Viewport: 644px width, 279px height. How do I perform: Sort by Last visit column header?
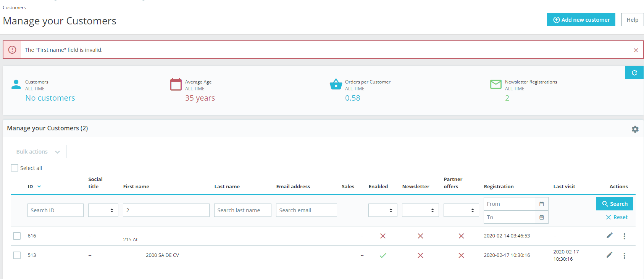(x=564, y=186)
